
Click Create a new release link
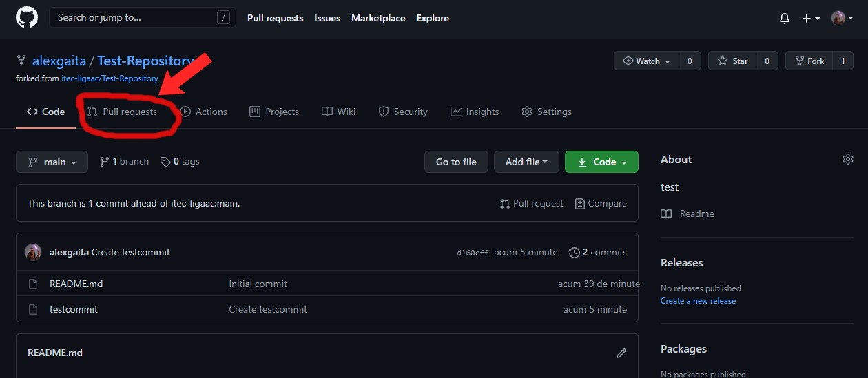(x=698, y=301)
